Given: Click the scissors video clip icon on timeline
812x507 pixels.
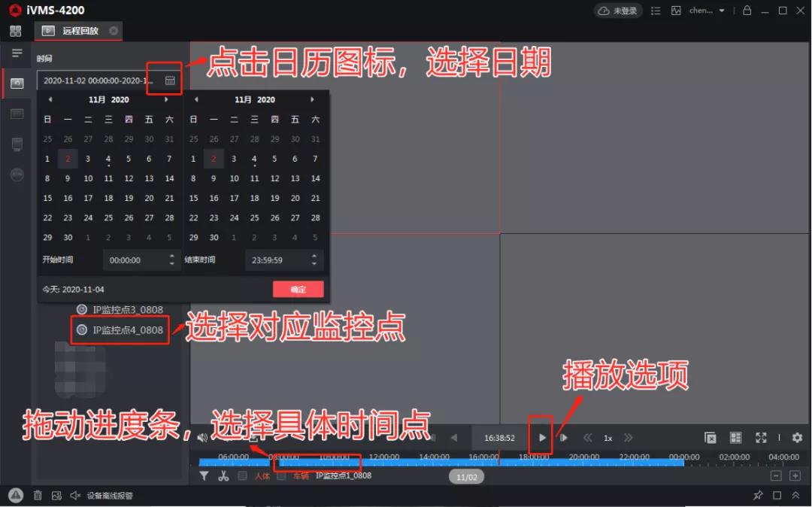Looking at the screenshot, I should tap(223, 475).
